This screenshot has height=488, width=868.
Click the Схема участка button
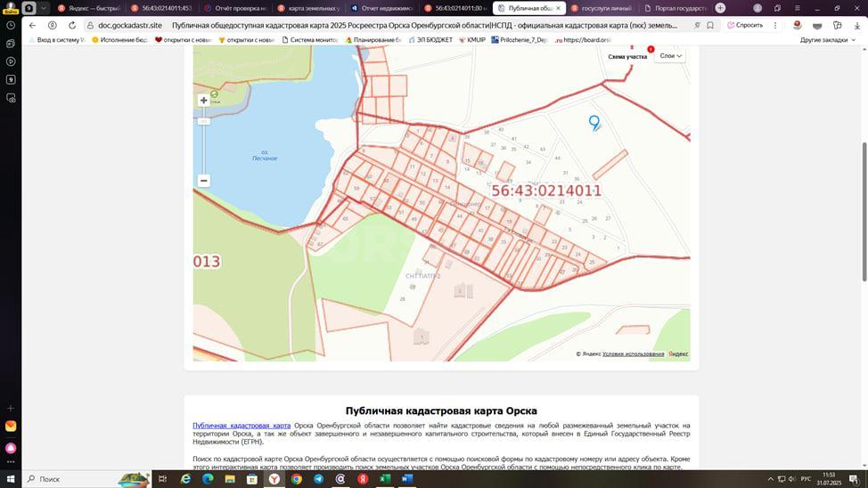click(627, 56)
